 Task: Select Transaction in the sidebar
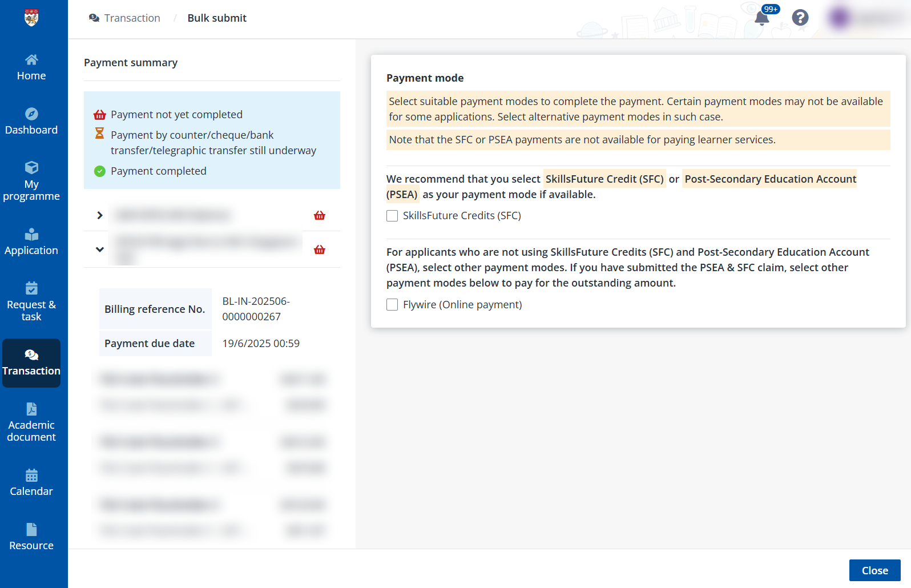(31, 363)
